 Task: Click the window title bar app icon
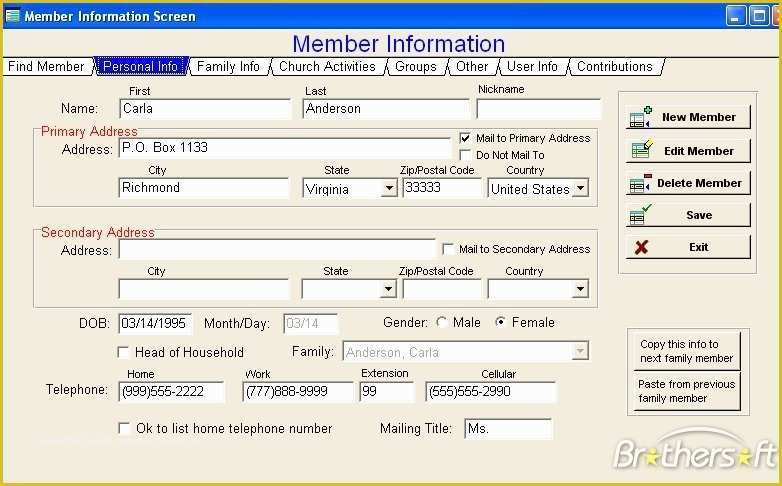[x=12, y=15]
